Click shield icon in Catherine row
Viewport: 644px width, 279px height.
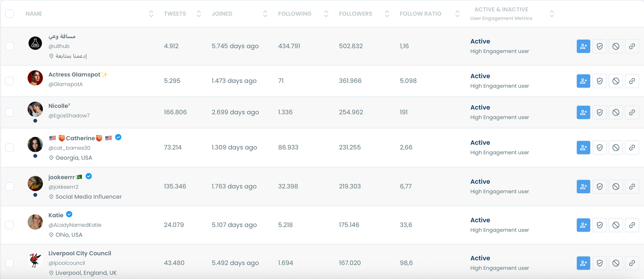pos(600,148)
